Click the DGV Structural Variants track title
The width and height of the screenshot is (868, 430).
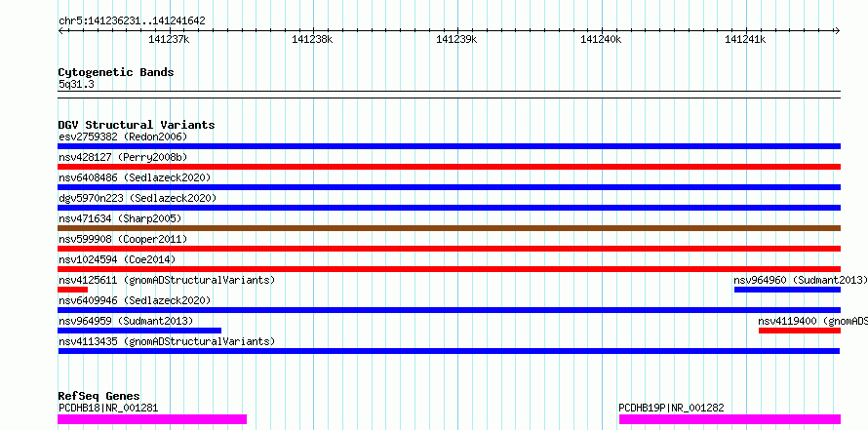point(137,125)
